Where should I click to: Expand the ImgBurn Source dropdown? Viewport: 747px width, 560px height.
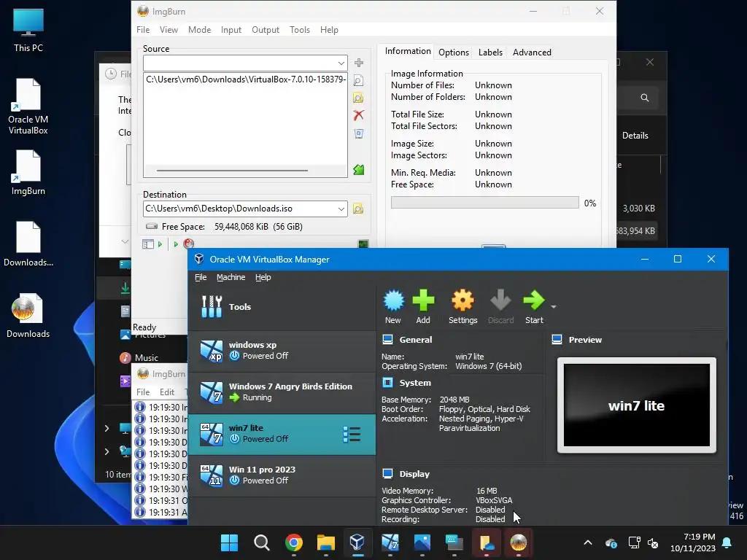click(x=341, y=63)
